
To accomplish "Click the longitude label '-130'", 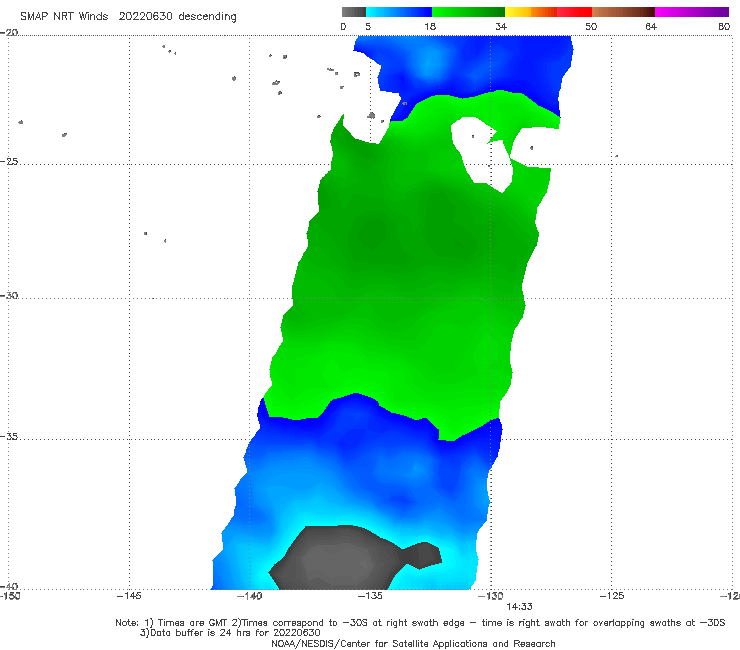I will (490, 596).
